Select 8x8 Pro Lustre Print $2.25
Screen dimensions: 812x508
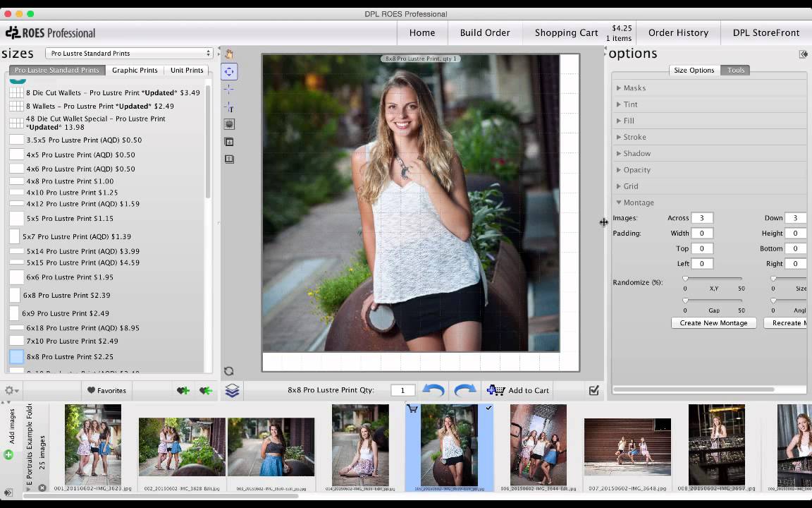coord(70,356)
